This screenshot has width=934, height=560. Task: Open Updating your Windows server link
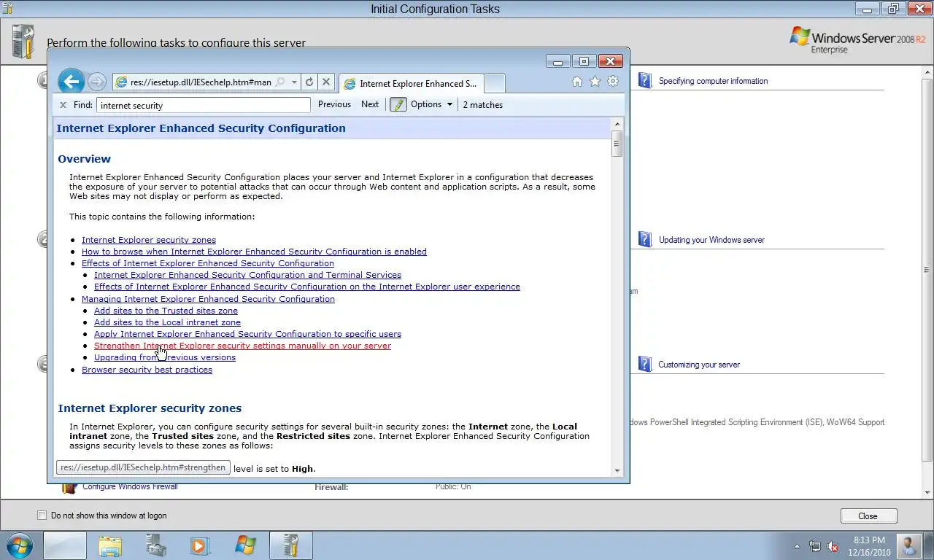711,240
